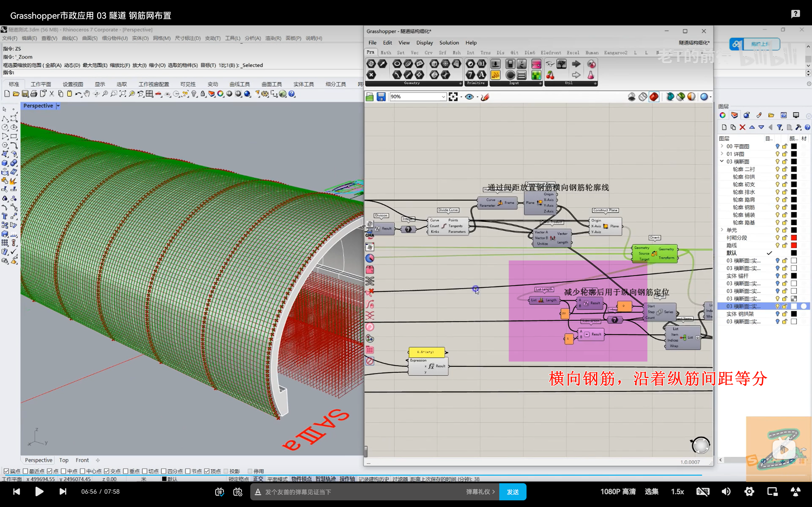Open the Solution menu in Grasshopper
812x507 pixels.
[449, 42]
